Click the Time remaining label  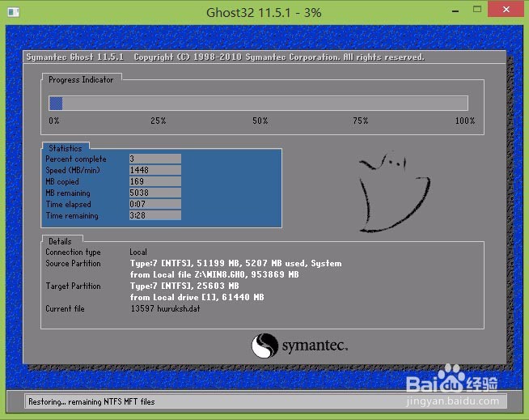coord(72,216)
